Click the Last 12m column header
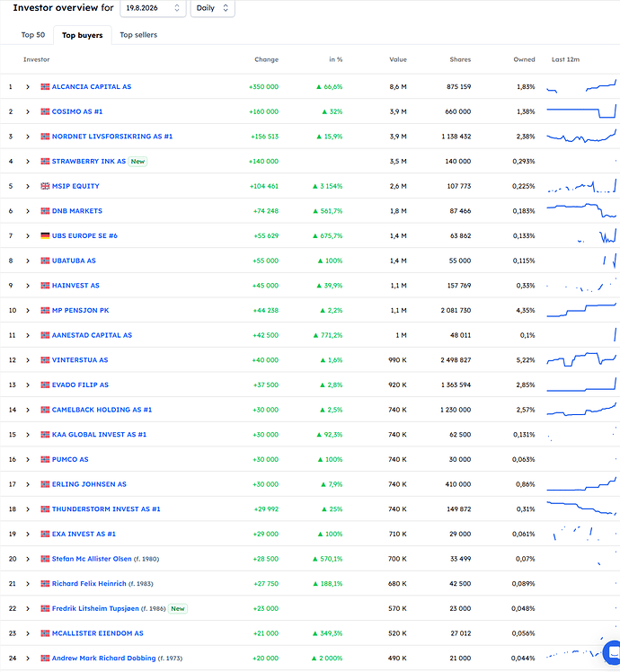This screenshot has height=672, width=620. tap(565, 59)
